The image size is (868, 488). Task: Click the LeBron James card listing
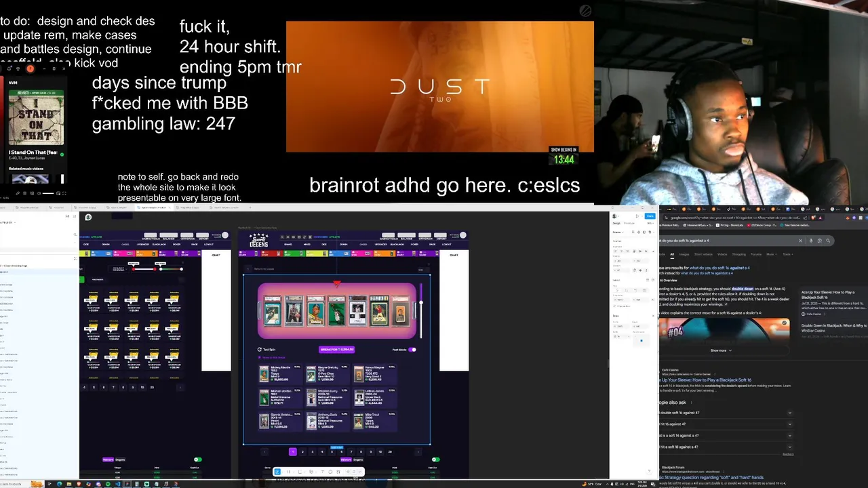coord(374,398)
